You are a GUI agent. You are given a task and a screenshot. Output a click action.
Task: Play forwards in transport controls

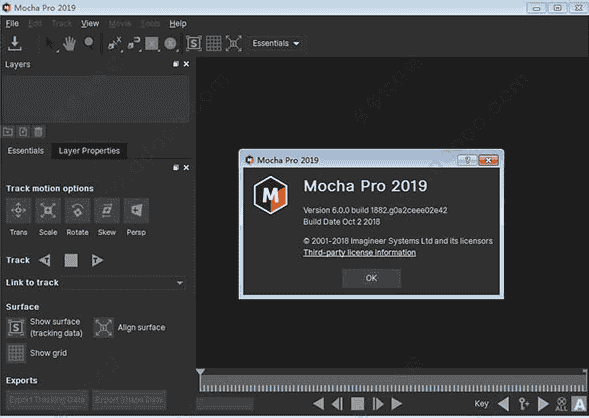click(x=396, y=404)
